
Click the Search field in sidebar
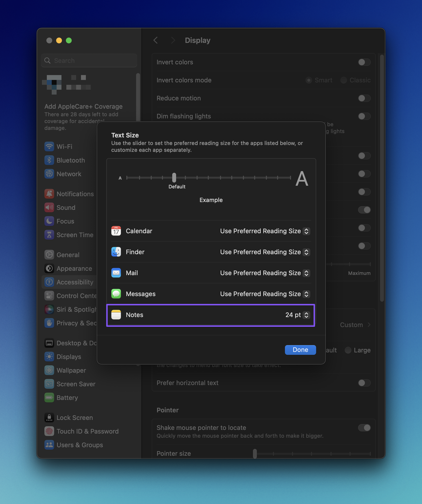pyautogui.click(x=89, y=60)
